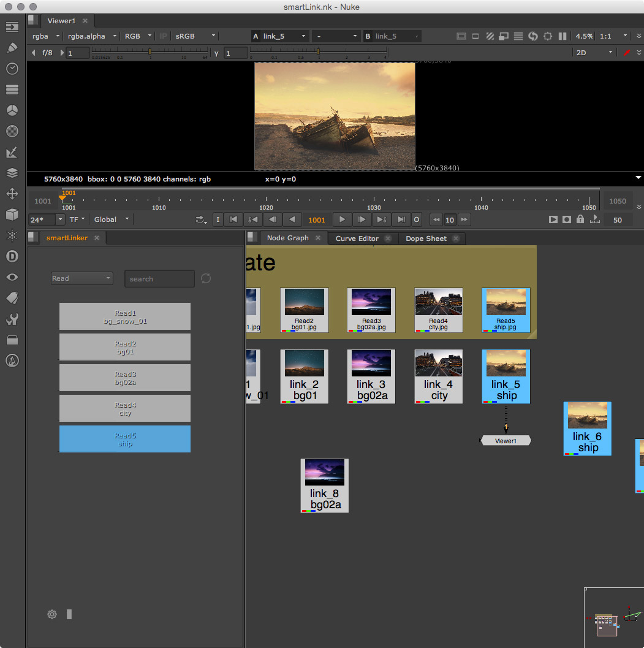The height and width of the screenshot is (648, 644).
Task: Expand the Read node class dropdown
Action: (81, 278)
